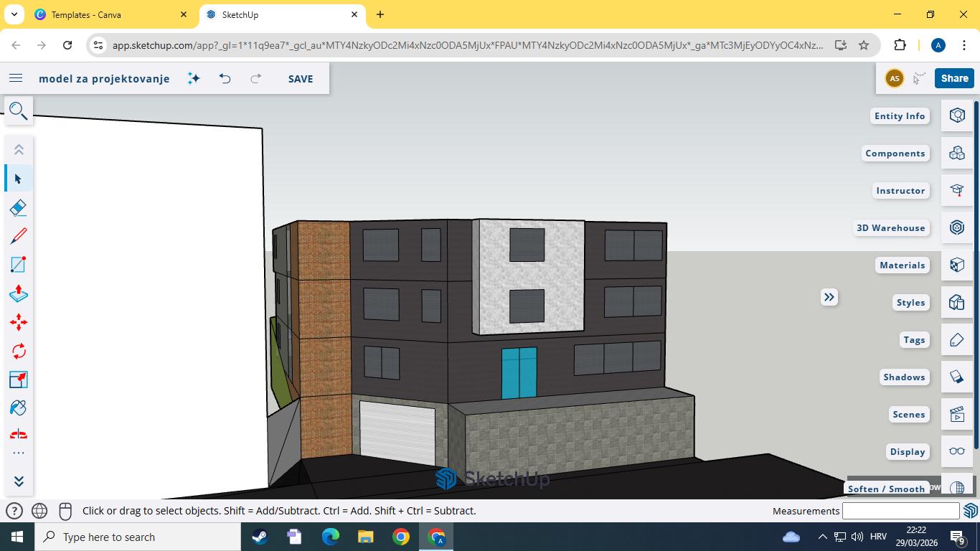The image size is (980, 551).
Task: Activate the Push/Pull tool
Action: click(19, 293)
